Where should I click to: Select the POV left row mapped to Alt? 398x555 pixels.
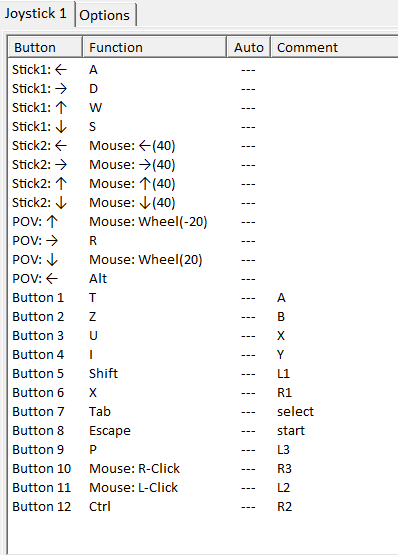203,279
